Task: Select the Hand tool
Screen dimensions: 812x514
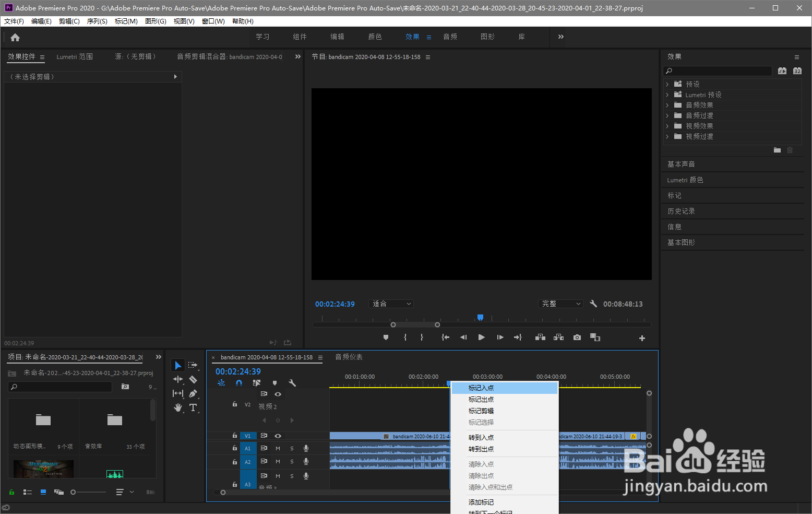Action: point(178,407)
